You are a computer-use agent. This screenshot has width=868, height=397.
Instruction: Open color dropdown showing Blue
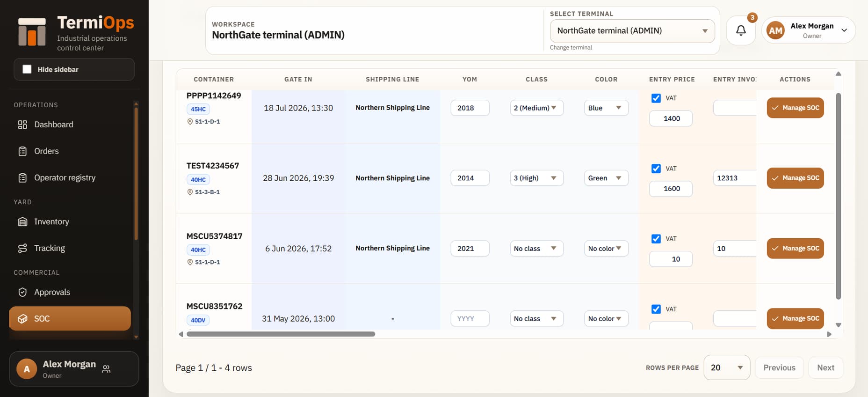pyautogui.click(x=606, y=108)
